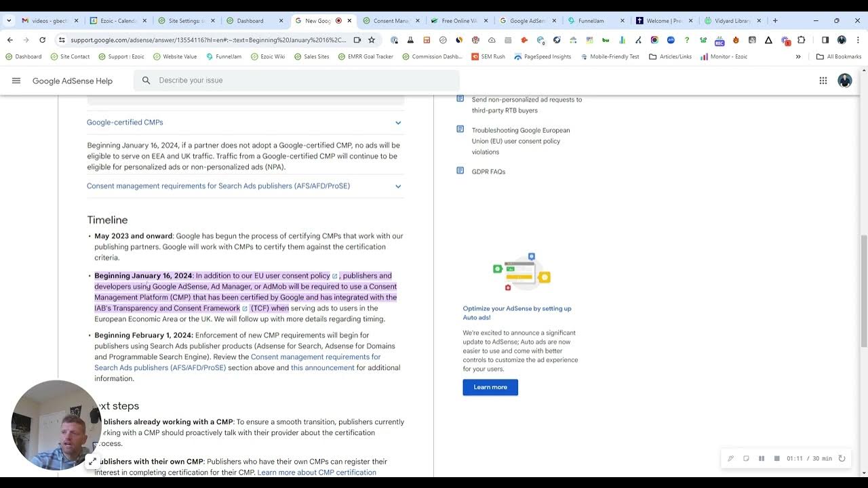Open the EMRR Goal Tracker bookmark

(366, 57)
